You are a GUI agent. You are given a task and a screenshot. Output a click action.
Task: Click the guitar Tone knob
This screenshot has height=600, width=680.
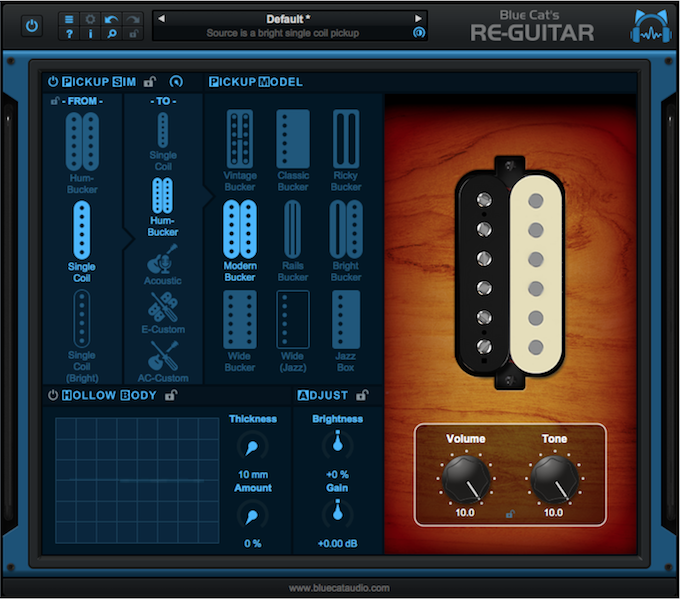(x=555, y=479)
